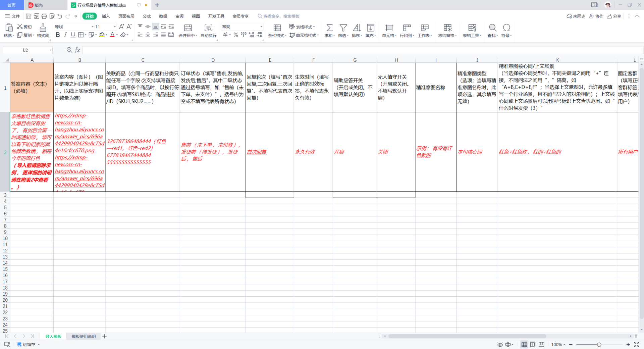Open the Formulas (公式) tab

pyautogui.click(x=147, y=16)
